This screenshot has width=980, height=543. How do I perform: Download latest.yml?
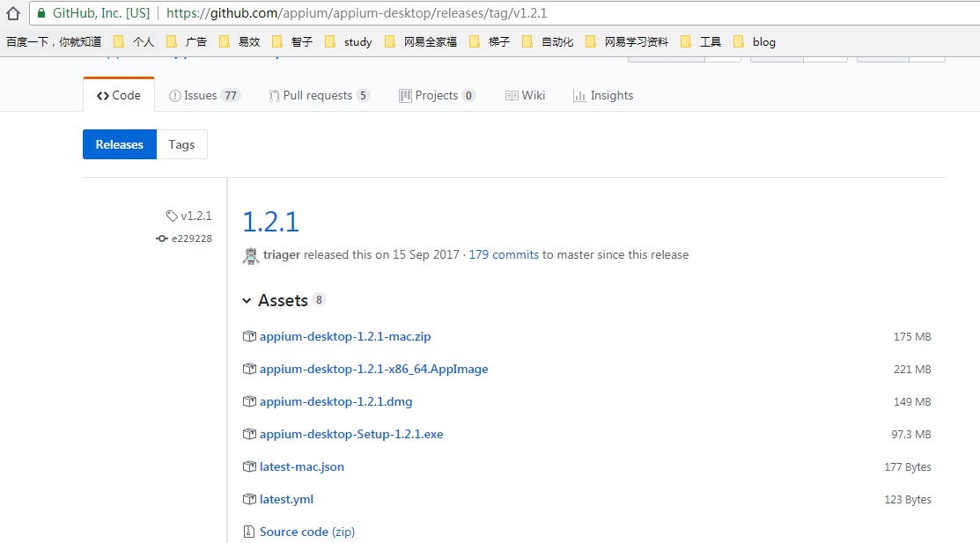(x=286, y=499)
